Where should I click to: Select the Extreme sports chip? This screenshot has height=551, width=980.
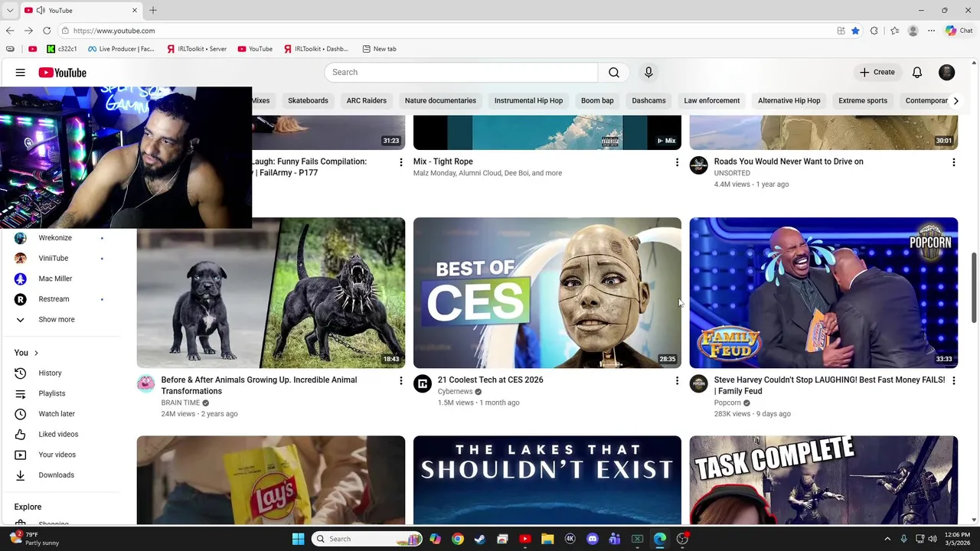point(862,100)
